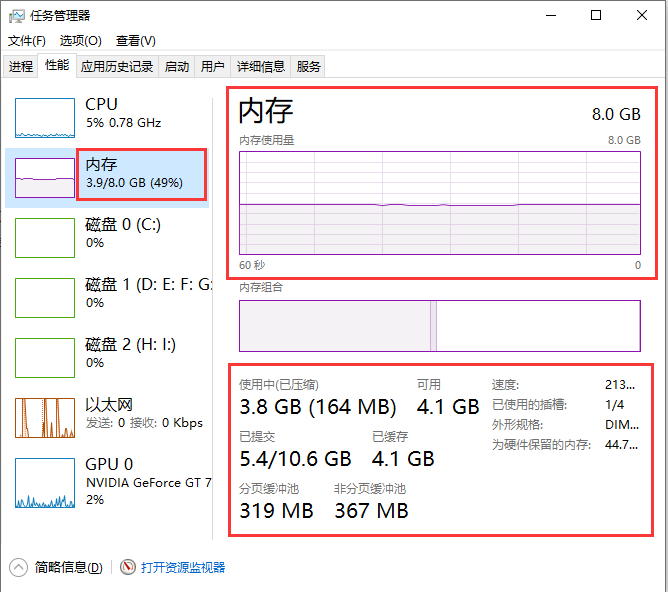
Task: Click the resource monitor icon at bottom
Action: (x=128, y=567)
